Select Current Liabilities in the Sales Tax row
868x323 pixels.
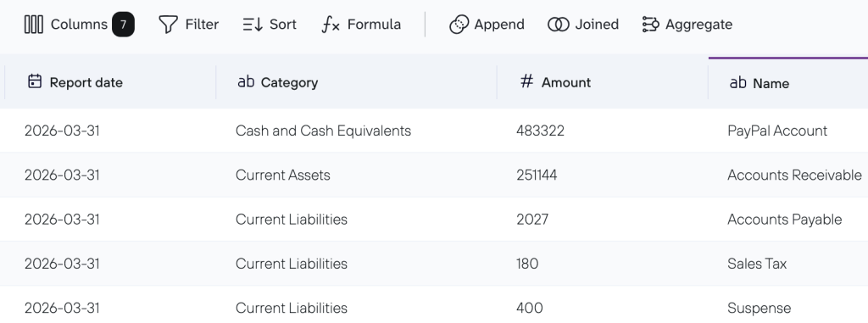tap(292, 264)
